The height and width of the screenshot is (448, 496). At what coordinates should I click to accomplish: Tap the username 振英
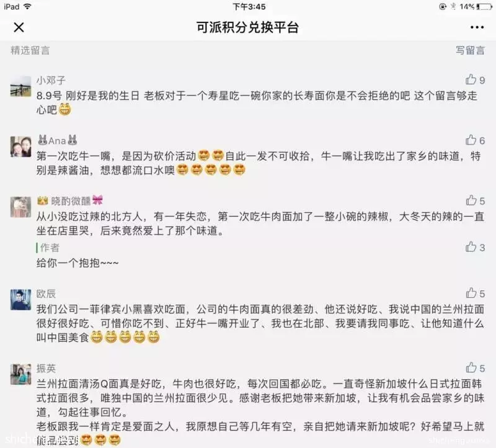(x=46, y=369)
